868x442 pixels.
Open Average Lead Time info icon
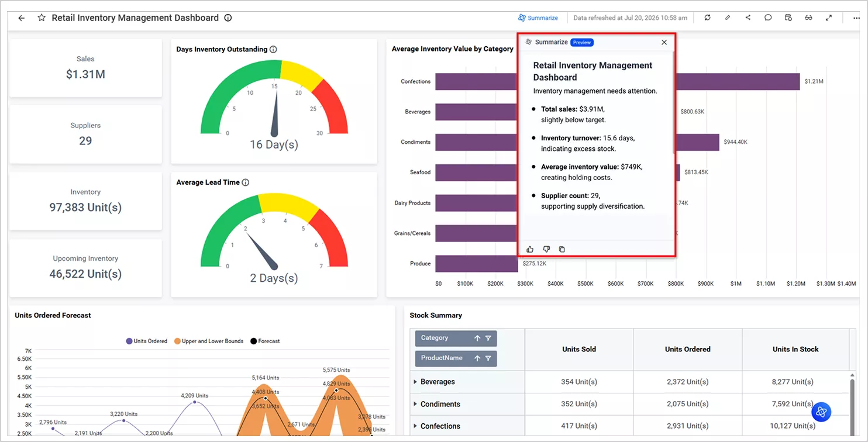pyautogui.click(x=246, y=182)
